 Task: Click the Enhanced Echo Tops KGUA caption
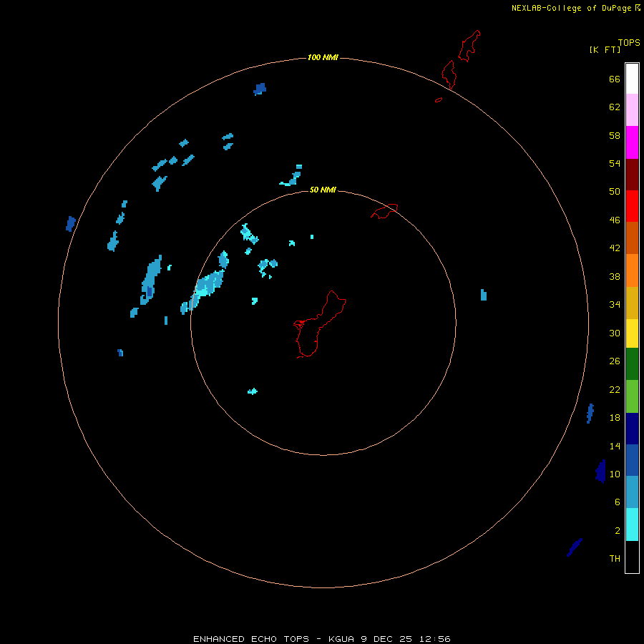322,639
